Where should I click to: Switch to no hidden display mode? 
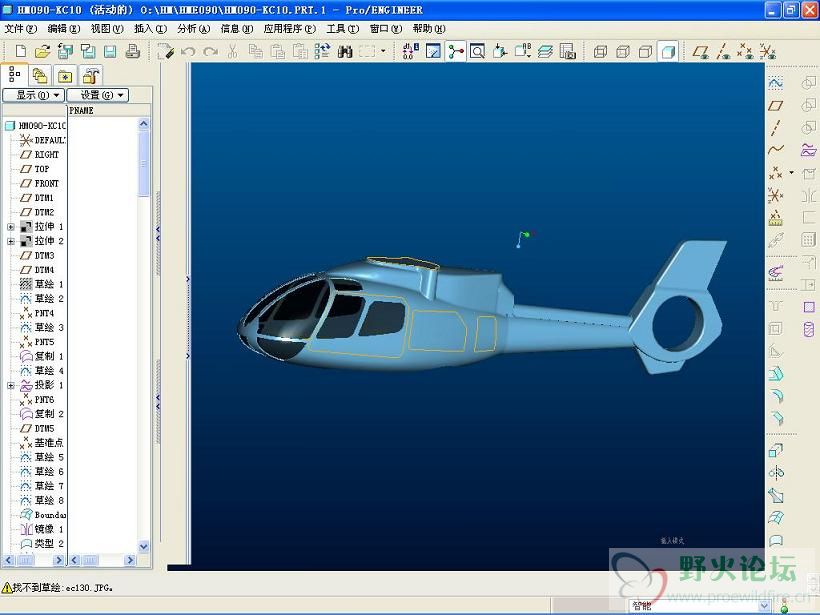point(645,51)
